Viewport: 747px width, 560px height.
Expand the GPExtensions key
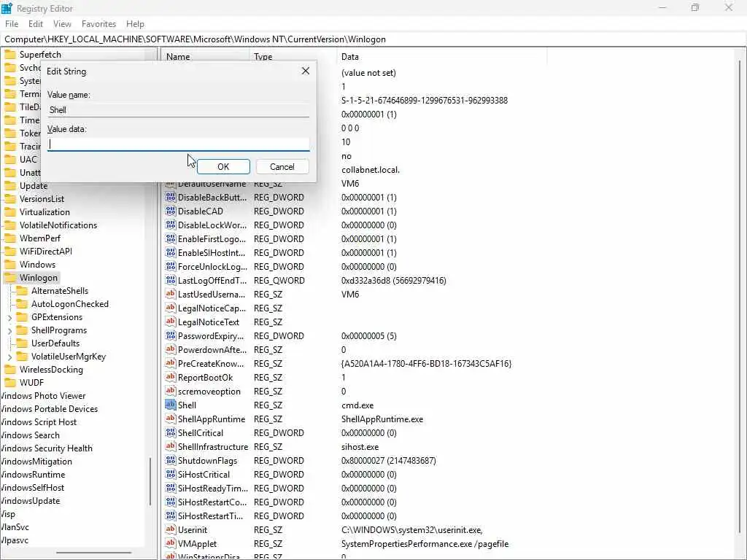tap(10, 318)
